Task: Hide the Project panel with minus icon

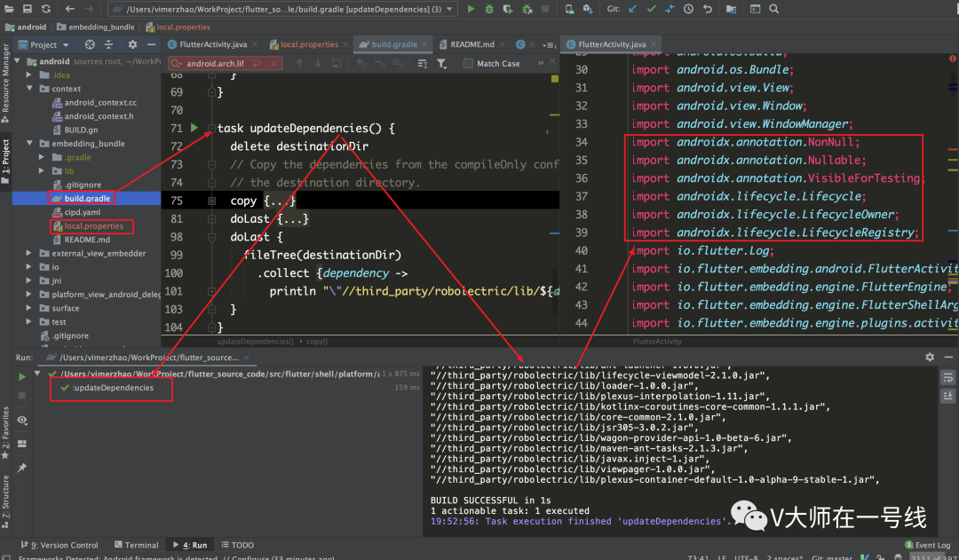Action: click(151, 44)
